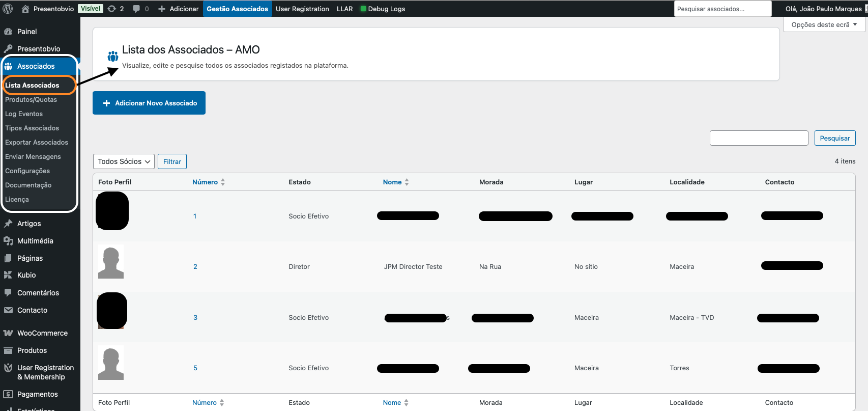The height and width of the screenshot is (411, 868).
Task: Select Lista Associados submenu item
Action: pos(32,85)
